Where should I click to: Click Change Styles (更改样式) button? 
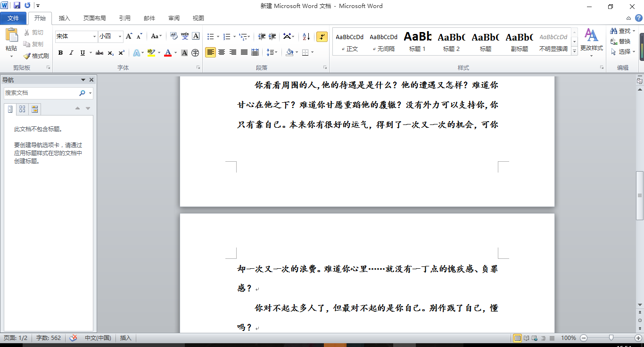pos(592,42)
